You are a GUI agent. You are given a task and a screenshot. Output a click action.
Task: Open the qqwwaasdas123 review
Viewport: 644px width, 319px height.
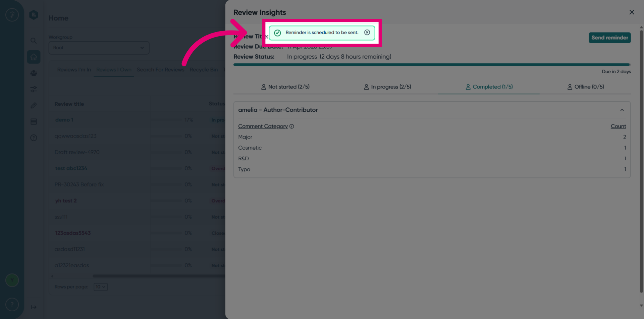pos(75,136)
